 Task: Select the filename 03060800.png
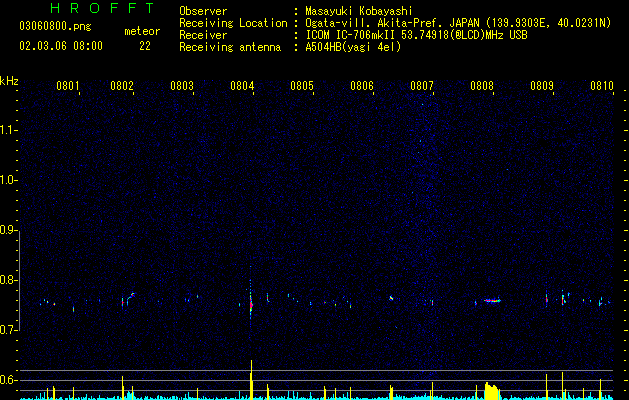[x=55, y=27]
